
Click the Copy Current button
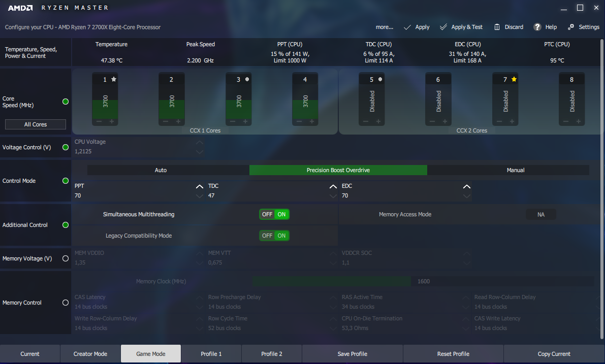(x=554, y=353)
